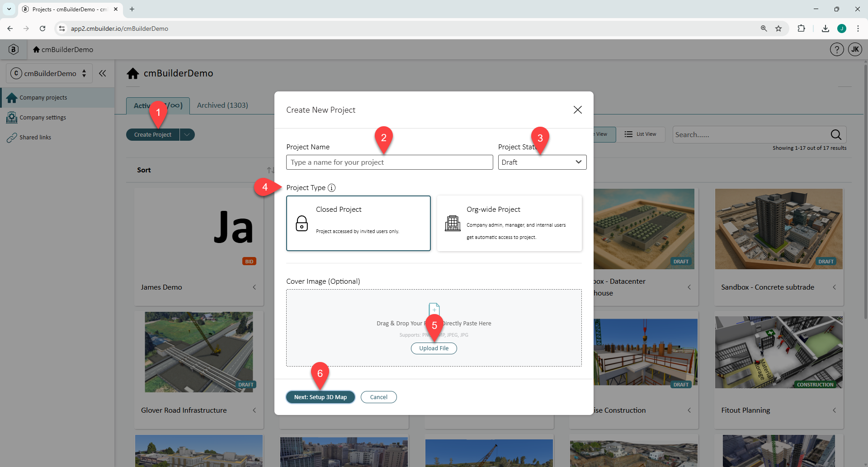Screen dimensions: 868x467
Task: Click Next: Setup 3D Map button
Action: click(321, 397)
